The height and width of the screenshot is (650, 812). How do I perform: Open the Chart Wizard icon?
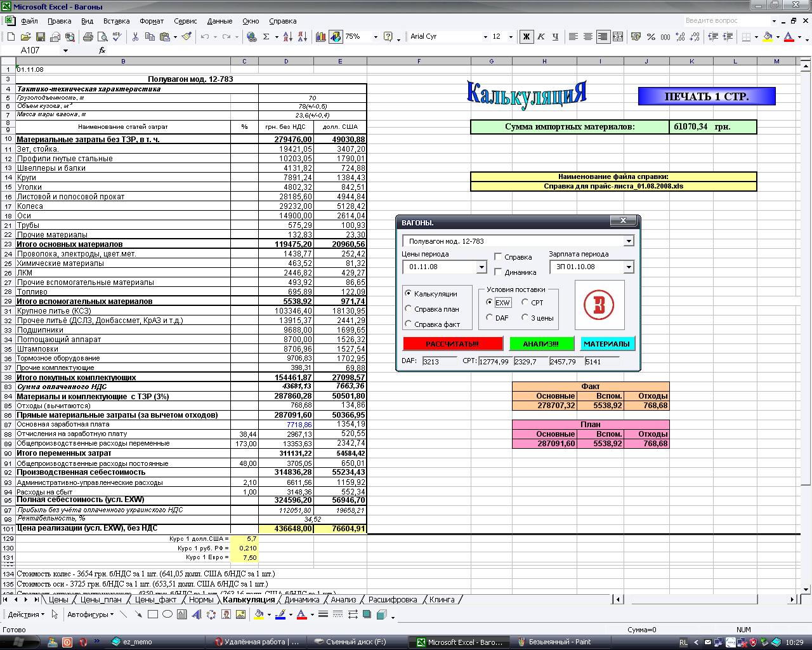pyautogui.click(x=321, y=37)
